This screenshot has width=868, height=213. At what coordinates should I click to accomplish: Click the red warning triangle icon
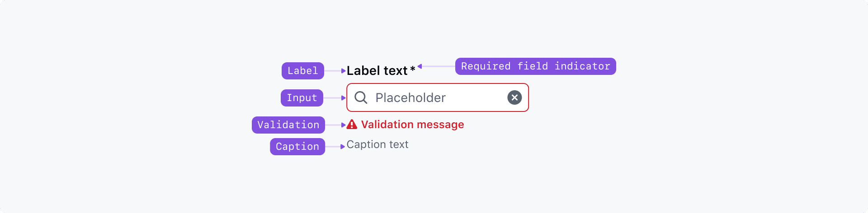[x=352, y=125]
